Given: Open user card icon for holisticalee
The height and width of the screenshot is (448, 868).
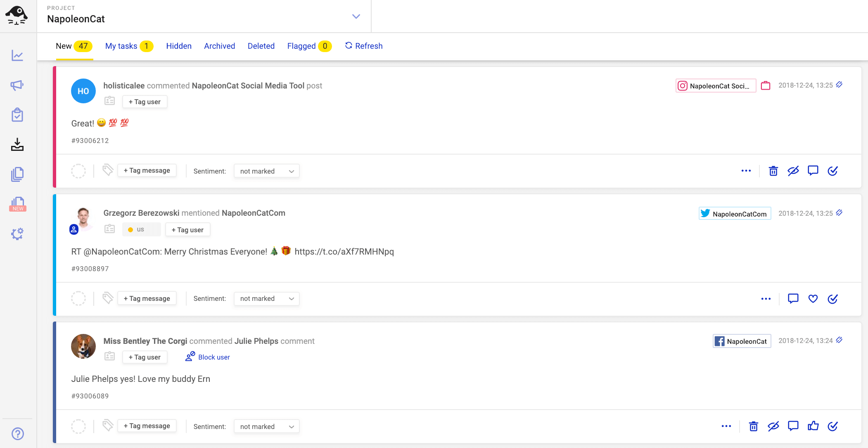Looking at the screenshot, I should pyautogui.click(x=109, y=101).
